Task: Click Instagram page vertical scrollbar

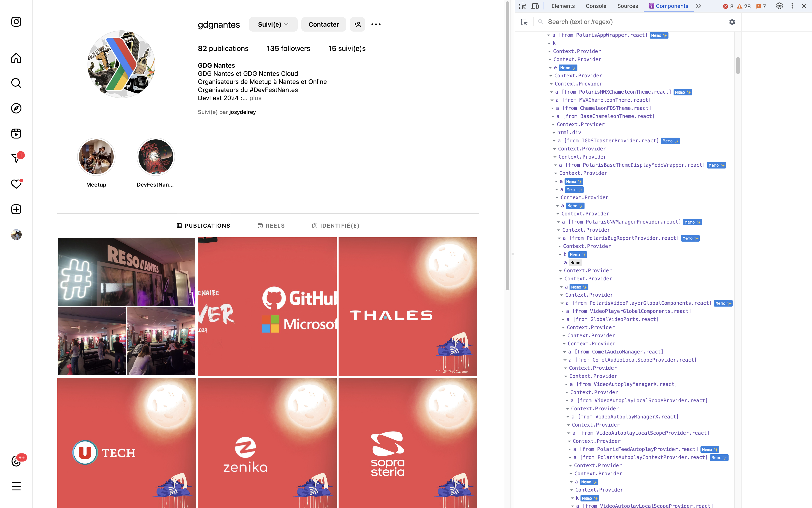Action: [507, 146]
